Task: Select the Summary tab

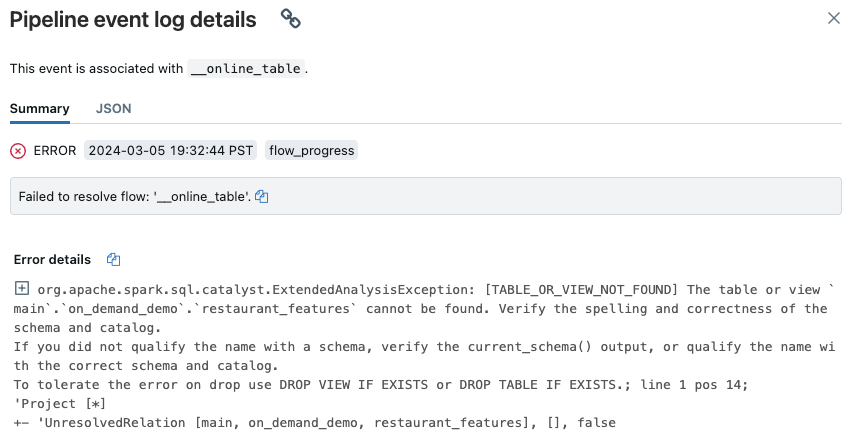Action: 40,108
